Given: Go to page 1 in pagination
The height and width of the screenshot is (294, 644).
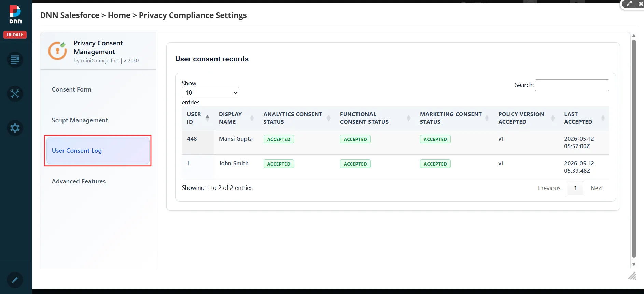Looking at the screenshot, I should pyautogui.click(x=575, y=188).
